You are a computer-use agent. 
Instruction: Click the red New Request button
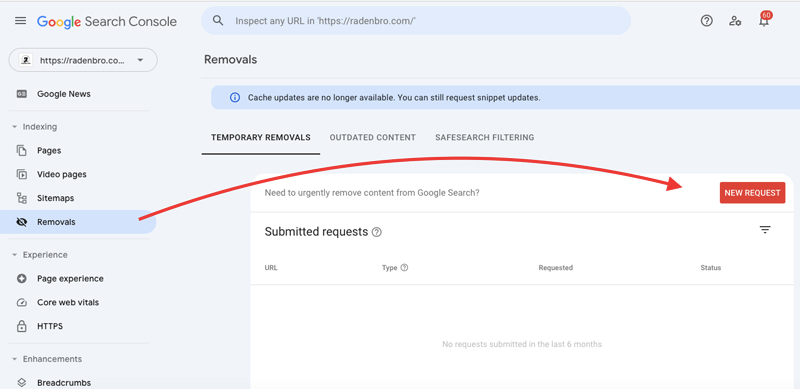[753, 193]
